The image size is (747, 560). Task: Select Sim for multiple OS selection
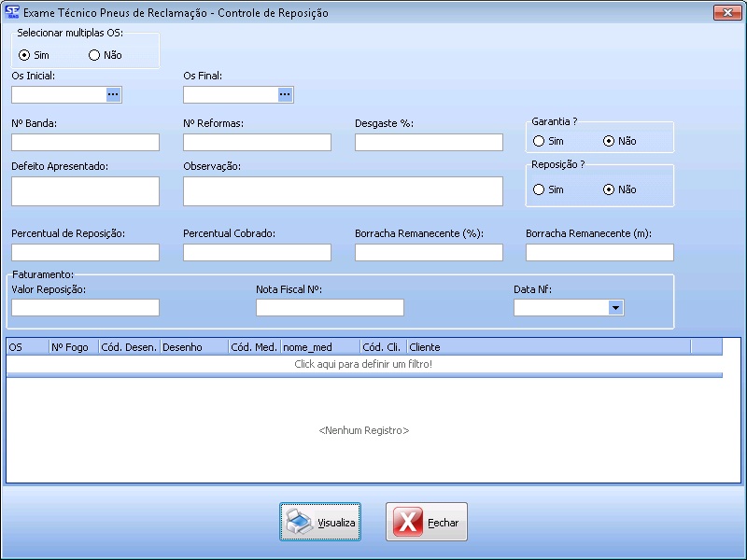25,55
